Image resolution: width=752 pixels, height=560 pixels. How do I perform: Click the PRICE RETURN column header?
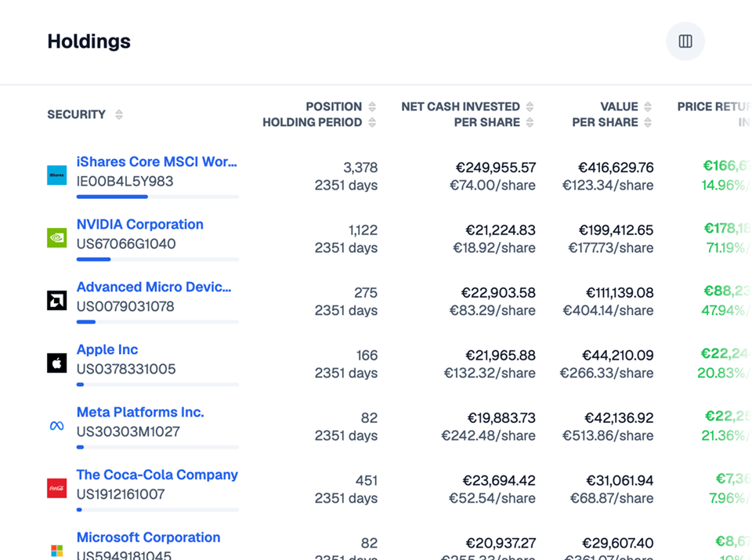tap(714, 107)
